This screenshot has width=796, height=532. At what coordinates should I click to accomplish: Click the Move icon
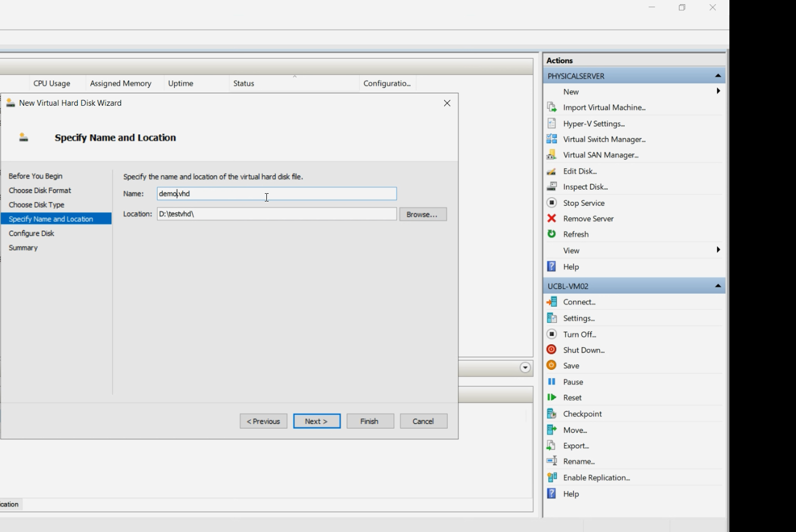pos(552,430)
